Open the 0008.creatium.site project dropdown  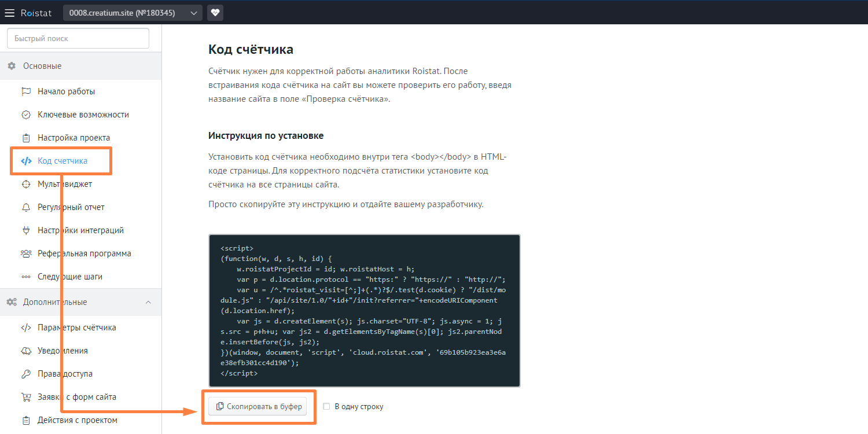(133, 13)
